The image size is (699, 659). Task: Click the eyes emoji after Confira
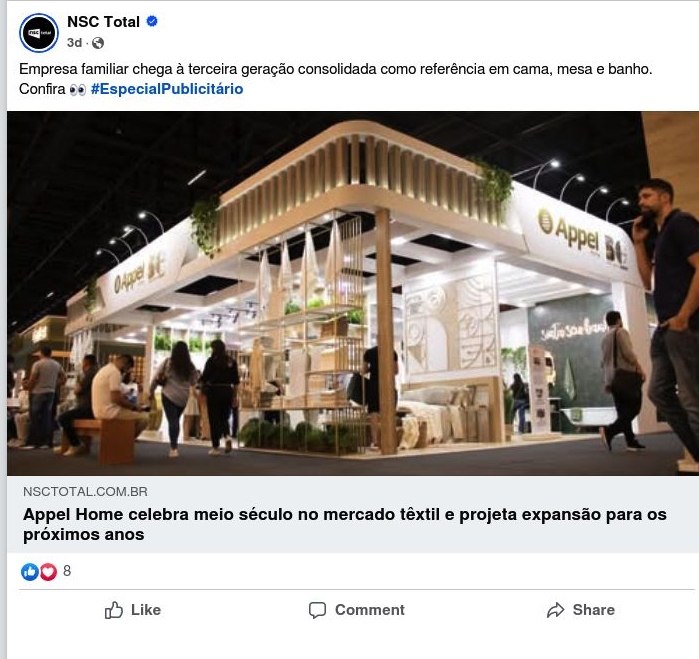(78, 90)
